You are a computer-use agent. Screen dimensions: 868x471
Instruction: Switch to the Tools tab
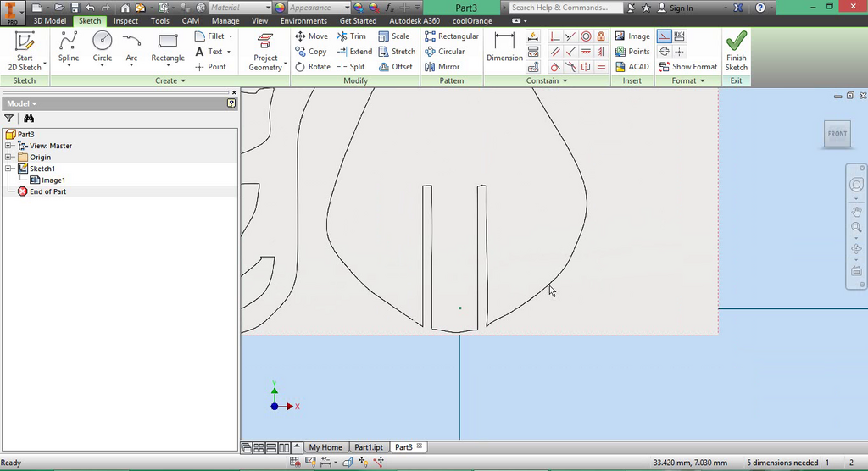160,20
